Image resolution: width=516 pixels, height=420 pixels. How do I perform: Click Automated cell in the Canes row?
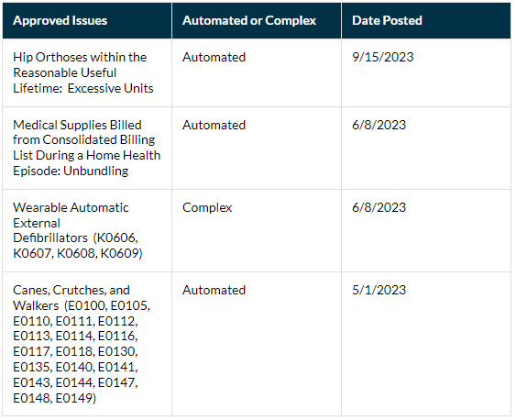tap(214, 290)
